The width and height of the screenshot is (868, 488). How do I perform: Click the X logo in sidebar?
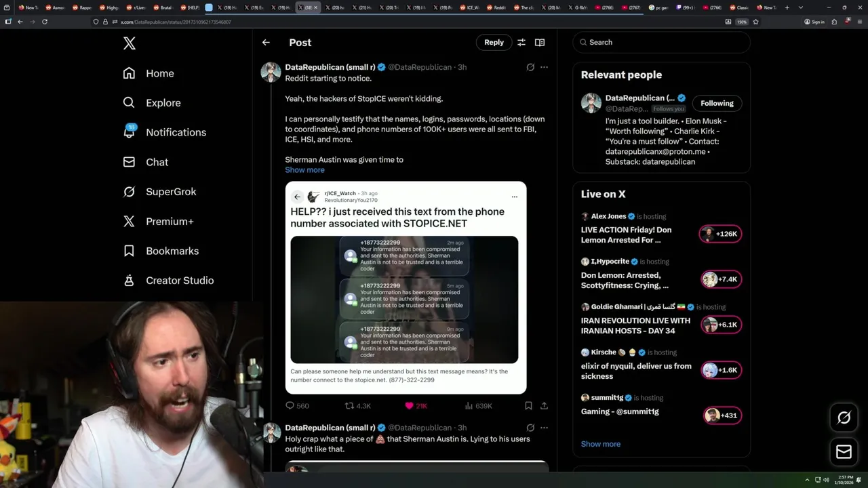[x=130, y=43]
